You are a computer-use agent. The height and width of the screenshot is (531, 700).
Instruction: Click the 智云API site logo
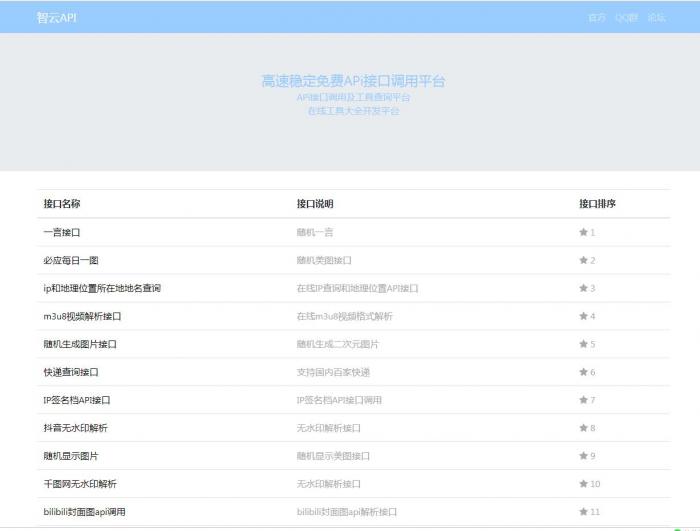[x=56, y=17]
